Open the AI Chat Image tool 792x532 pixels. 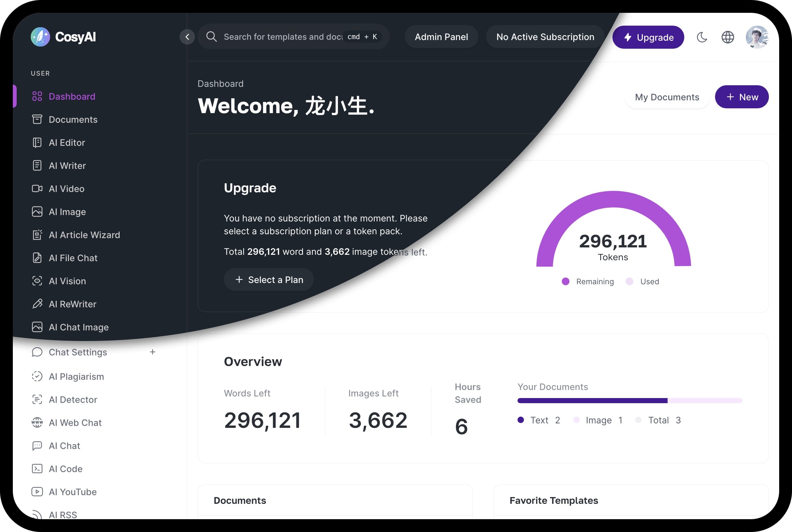coord(79,327)
